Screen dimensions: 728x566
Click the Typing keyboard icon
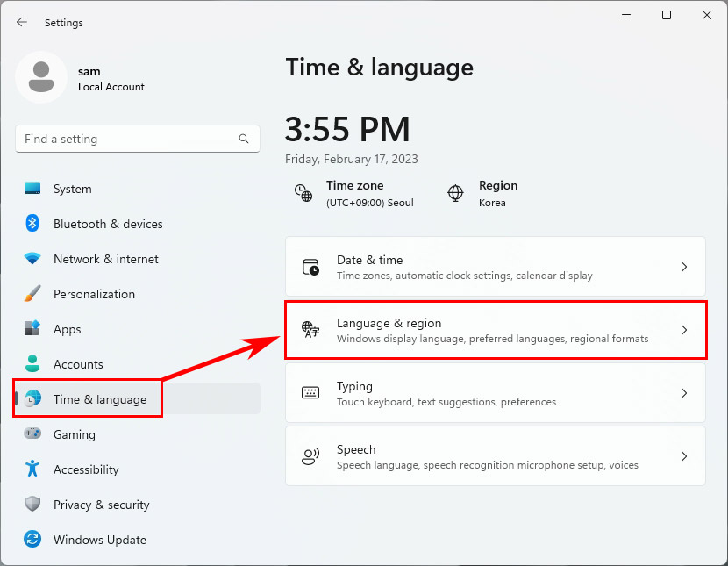[309, 393]
